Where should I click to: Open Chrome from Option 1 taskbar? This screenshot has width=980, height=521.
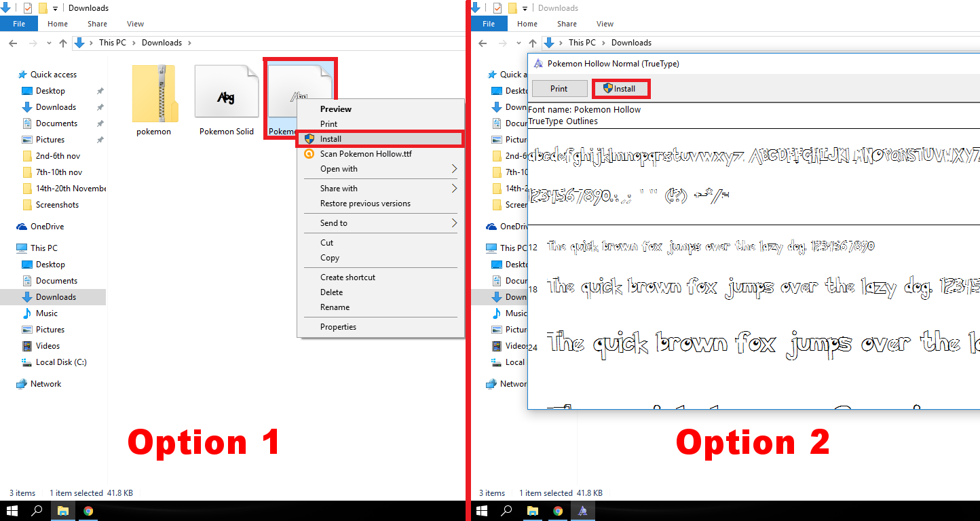click(x=88, y=511)
